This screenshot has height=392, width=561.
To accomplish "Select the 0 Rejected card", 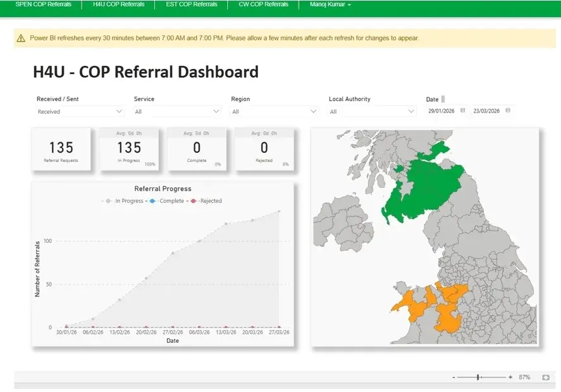I will 264,149.
